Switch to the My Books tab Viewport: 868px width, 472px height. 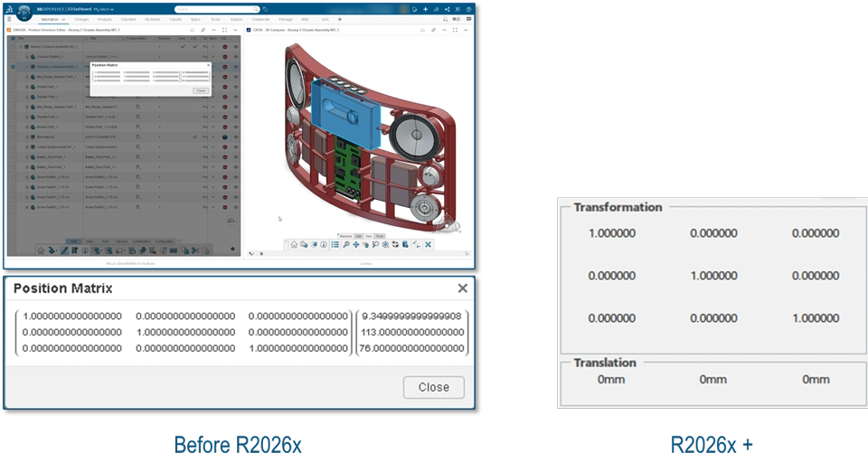click(x=152, y=19)
